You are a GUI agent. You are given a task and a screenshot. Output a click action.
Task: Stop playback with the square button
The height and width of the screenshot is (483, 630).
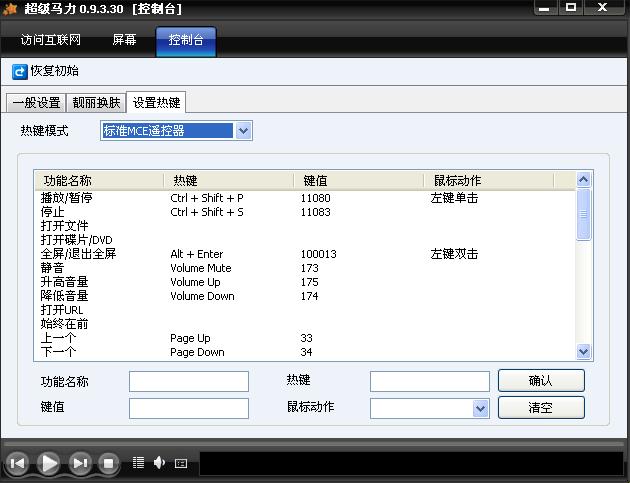tap(108, 463)
